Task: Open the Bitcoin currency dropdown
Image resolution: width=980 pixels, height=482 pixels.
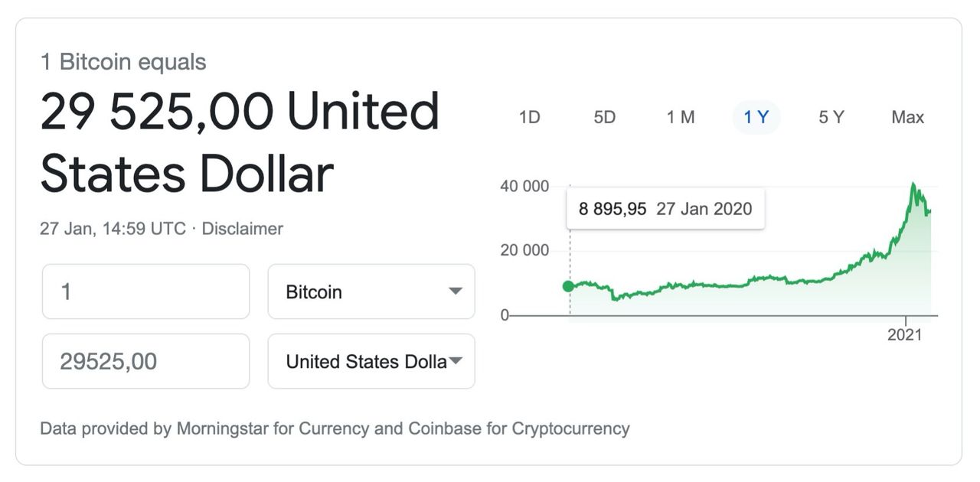Action: point(371,291)
